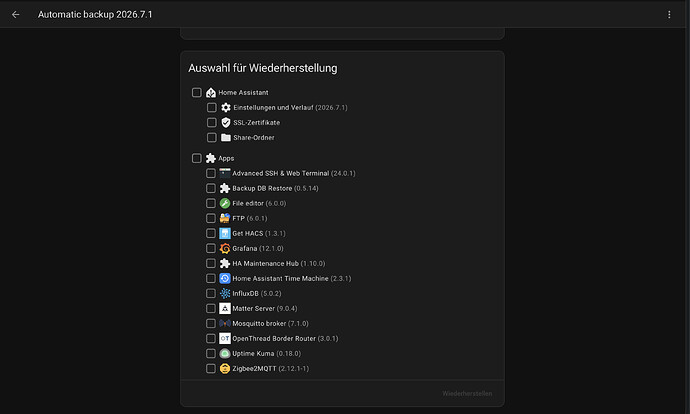
Task: Check the Share-Ordner checkbox
Action: pos(212,138)
